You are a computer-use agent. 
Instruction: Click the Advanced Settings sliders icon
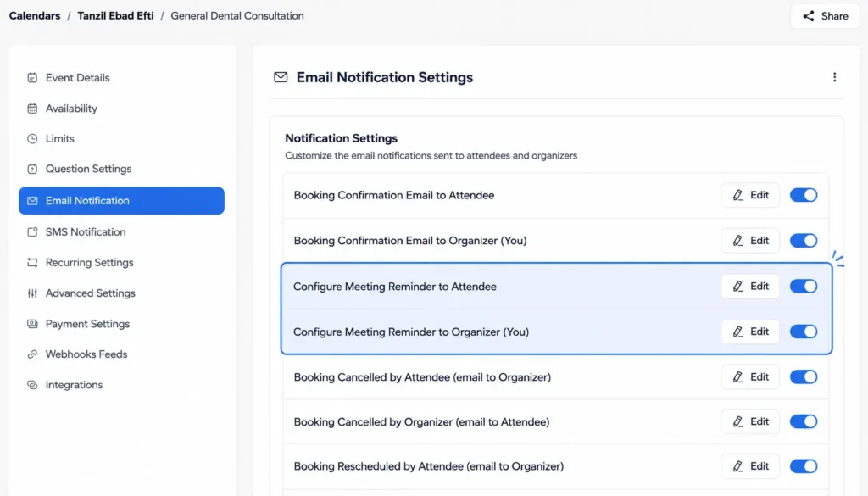point(32,293)
